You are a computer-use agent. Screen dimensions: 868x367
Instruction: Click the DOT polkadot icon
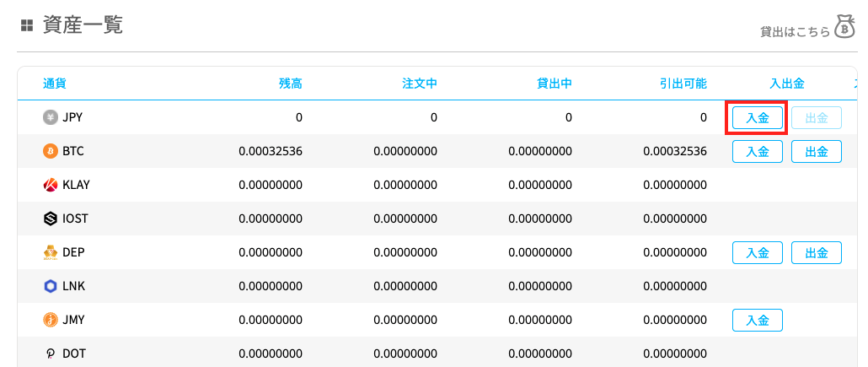tap(51, 354)
